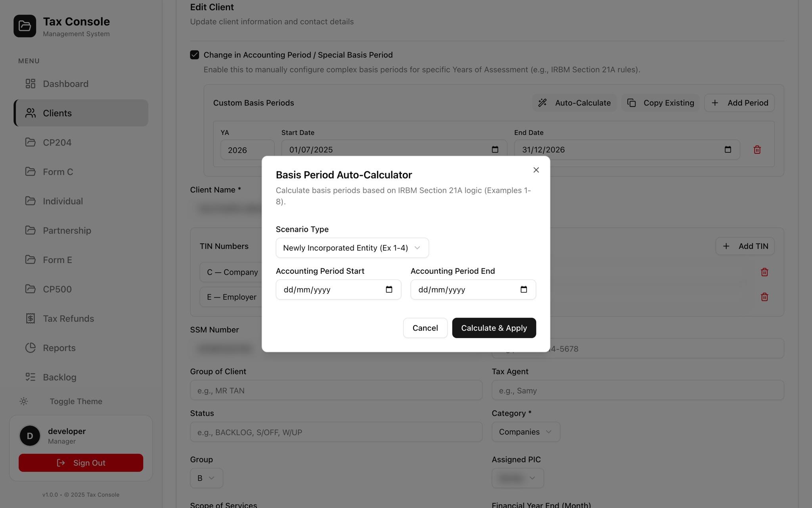Cancel the auto-calculator dialog
This screenshot has height=508, width=812.
coord(425,328)
